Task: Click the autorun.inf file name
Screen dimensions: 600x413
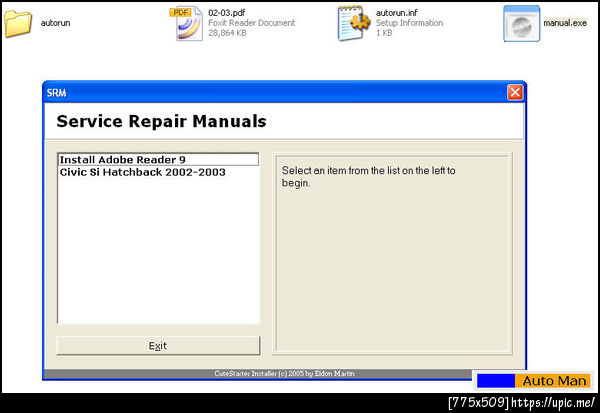Action: (396, 13)
